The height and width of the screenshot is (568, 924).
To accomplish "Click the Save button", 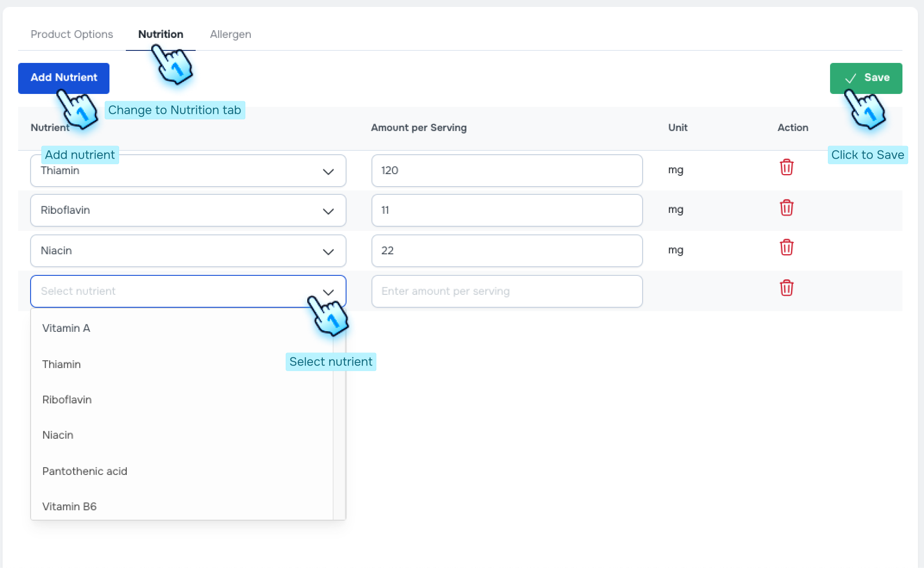I will 866,78.
